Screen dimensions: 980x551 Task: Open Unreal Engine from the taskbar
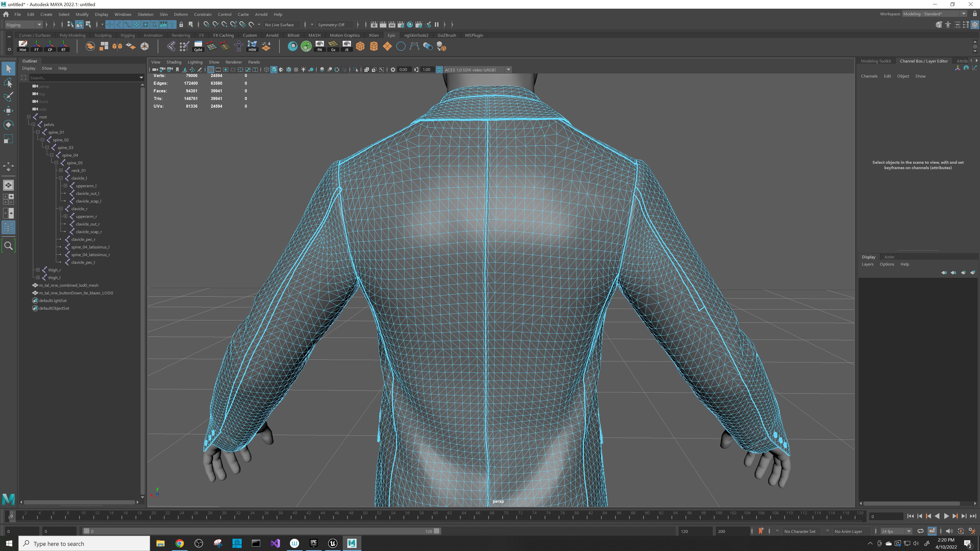[333, 543]
